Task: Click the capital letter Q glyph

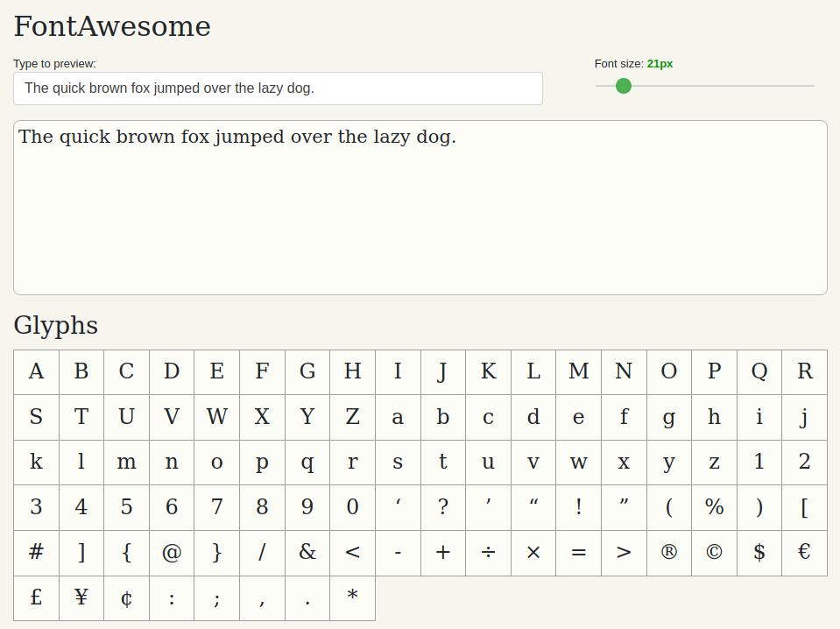Action: click(759, 372)
